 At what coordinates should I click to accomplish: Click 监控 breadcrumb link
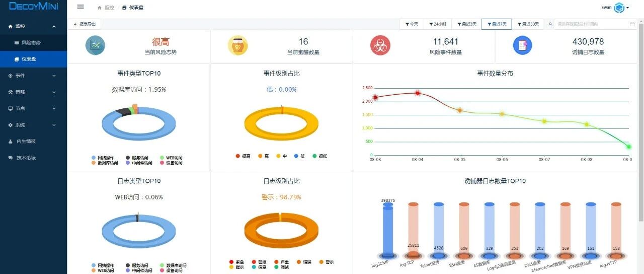click(x=109, y=8)
